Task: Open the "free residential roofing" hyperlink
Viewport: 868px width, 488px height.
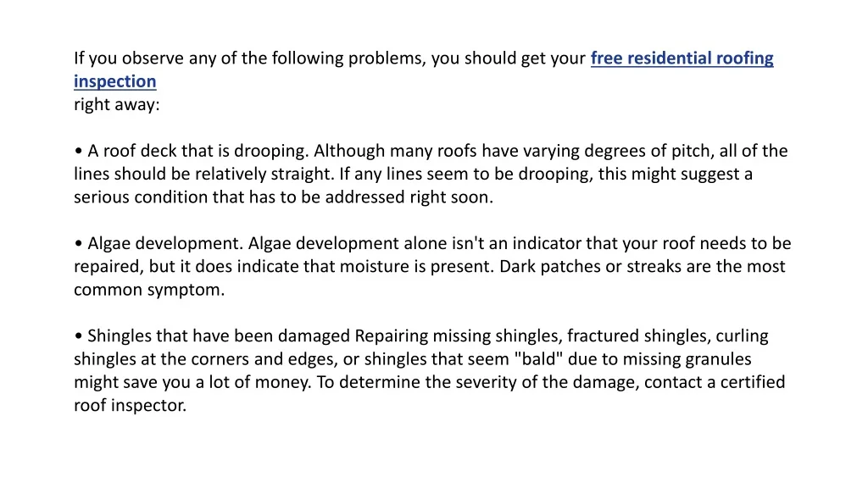Action: point(682,58)
